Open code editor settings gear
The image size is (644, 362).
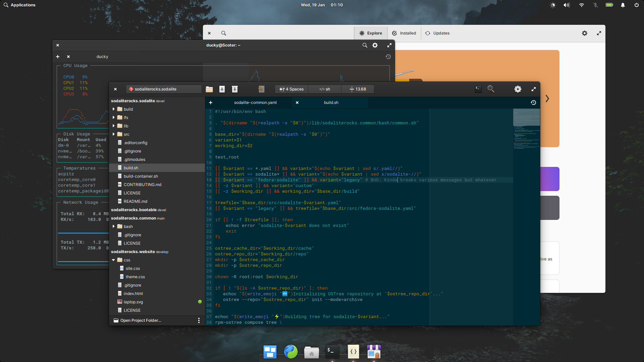518,89
